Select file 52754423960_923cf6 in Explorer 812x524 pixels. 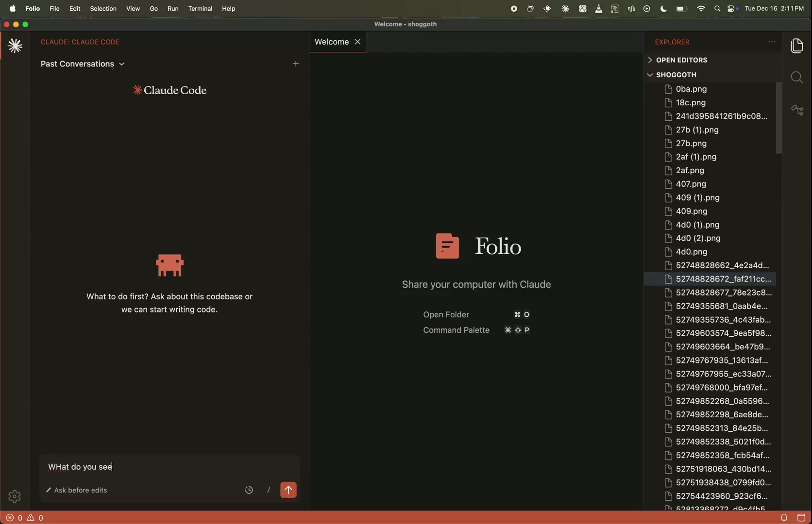710,496
